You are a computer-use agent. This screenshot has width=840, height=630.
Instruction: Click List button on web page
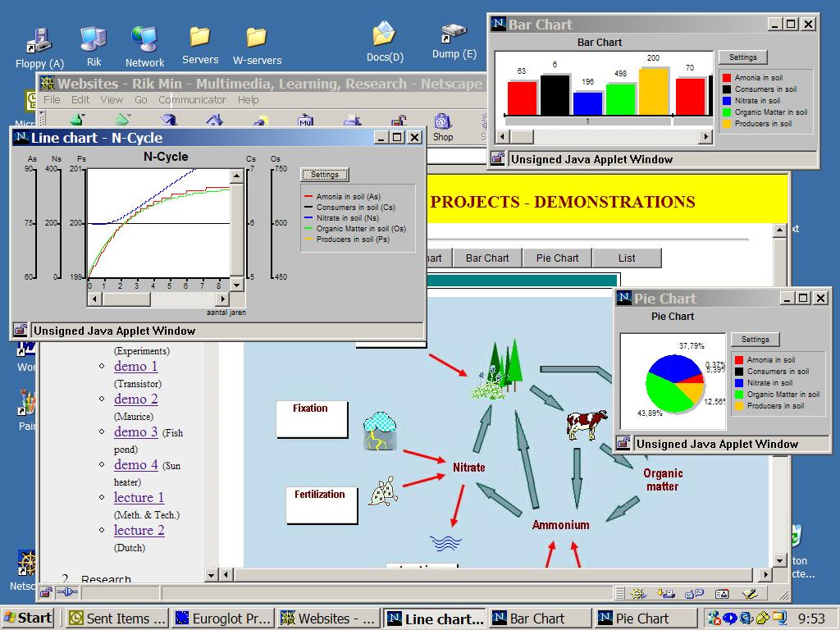(x=627, y=258)
